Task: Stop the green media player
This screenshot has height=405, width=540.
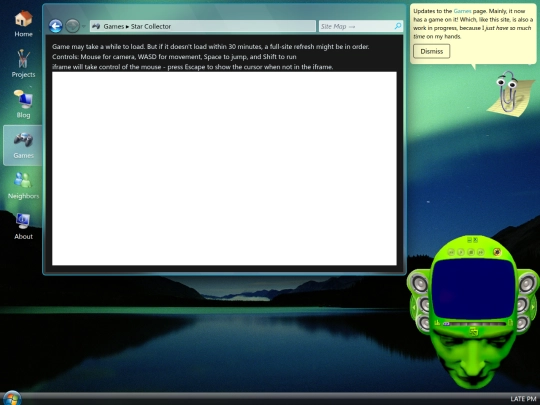Action: pos(471,252)
